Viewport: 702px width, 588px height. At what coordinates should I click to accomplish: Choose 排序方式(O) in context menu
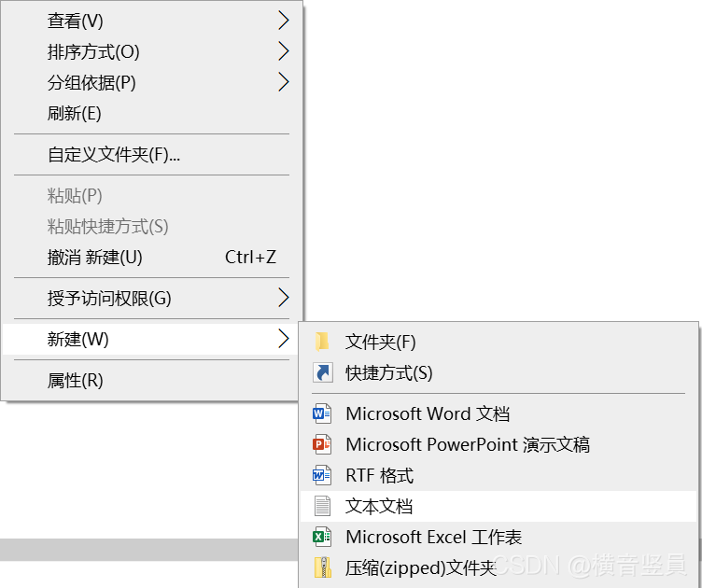coord(152,51)
